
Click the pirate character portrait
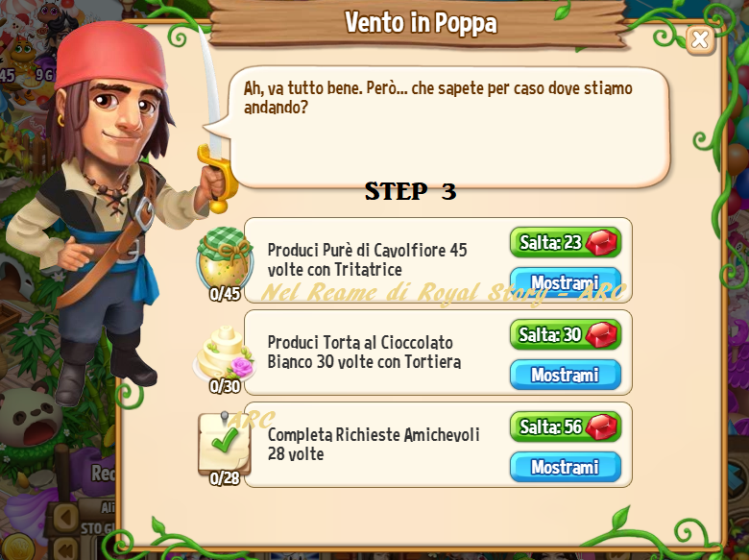tap(114, 210)
